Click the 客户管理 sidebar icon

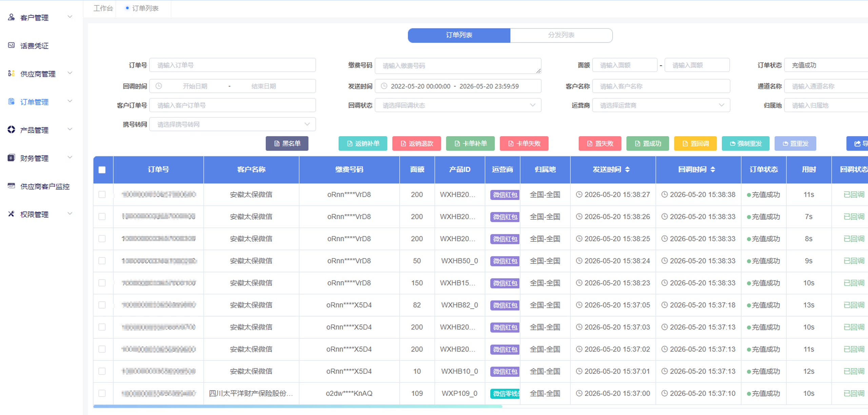11,17
